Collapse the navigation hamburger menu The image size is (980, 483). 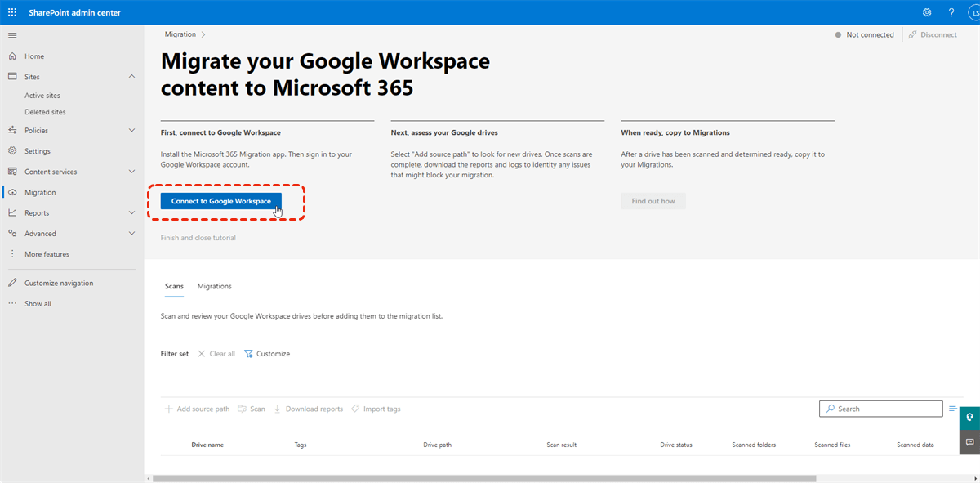click(x=12, y=35)
